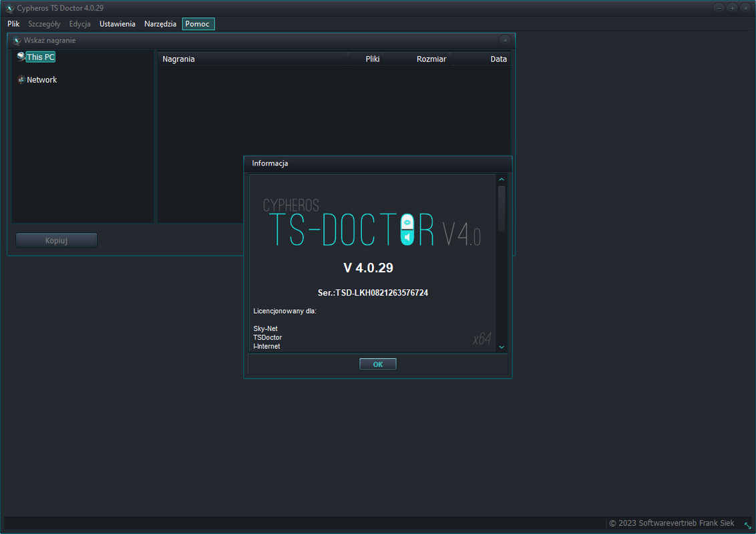Screen dimensions: 756x534
Task: Sort by the Rozmiar column header
Action: coord(416,59)
